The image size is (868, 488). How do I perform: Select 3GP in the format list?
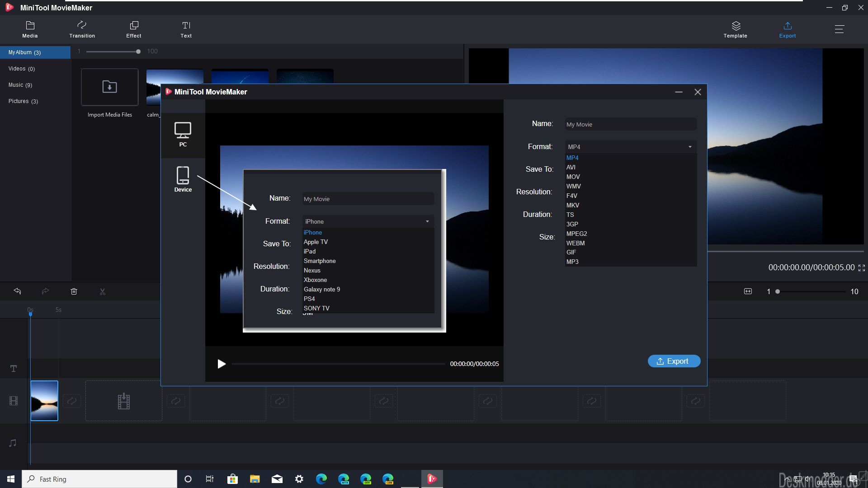pos(631,224)
